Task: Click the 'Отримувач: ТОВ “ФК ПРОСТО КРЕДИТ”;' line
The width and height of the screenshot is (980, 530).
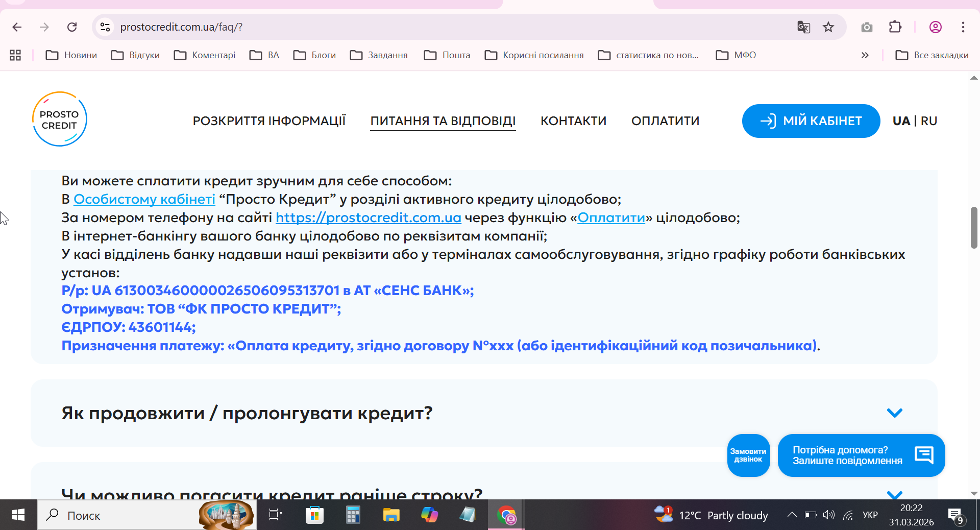Action: point(201,309)
